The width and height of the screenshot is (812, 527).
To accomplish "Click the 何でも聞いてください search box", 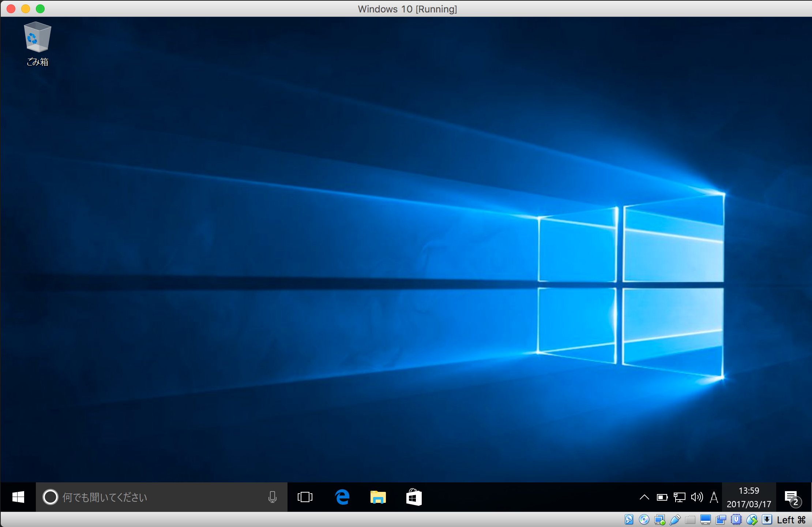I will pyautogui.click(x=146, y=497).
